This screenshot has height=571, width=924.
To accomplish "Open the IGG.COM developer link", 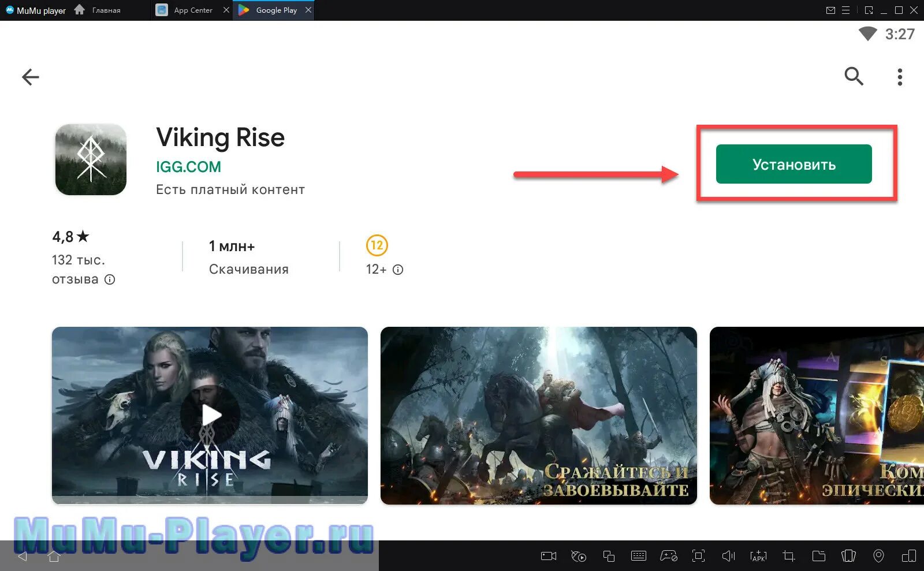I will (x=188, y=167).
